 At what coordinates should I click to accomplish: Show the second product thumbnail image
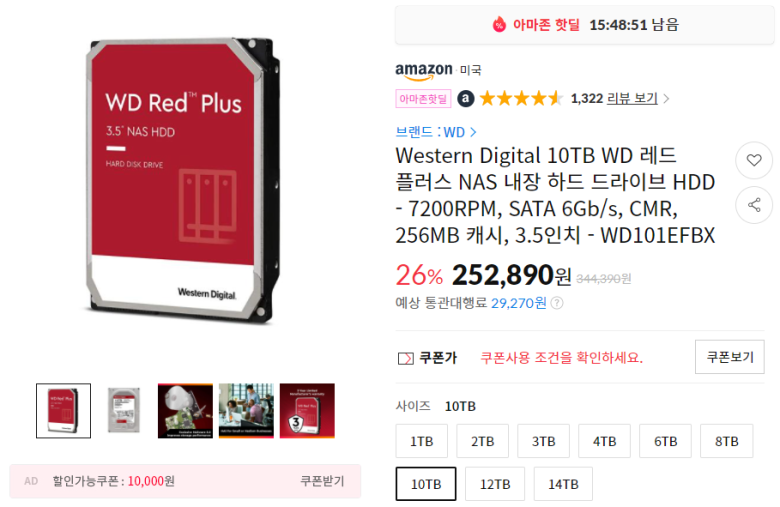click(x=124, y=410)
